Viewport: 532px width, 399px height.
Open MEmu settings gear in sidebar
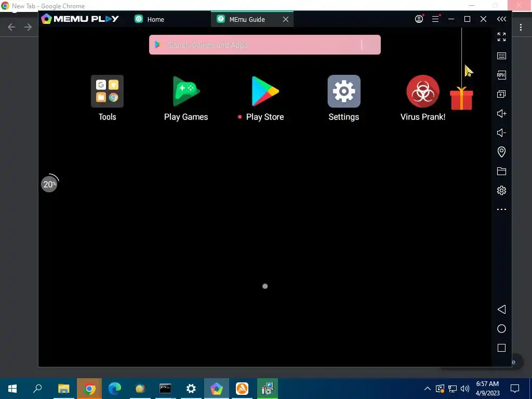(501, 190)
